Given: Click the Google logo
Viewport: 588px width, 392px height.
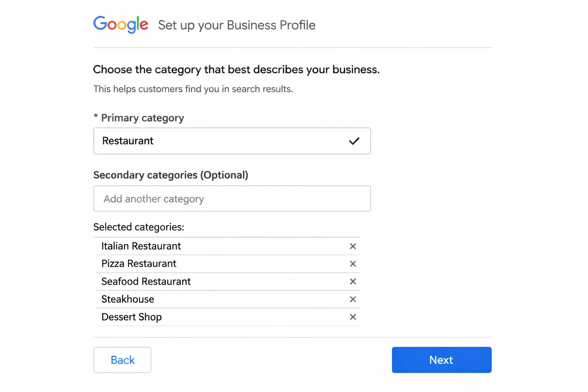Looking at the screenshot, I should (121, 24).
